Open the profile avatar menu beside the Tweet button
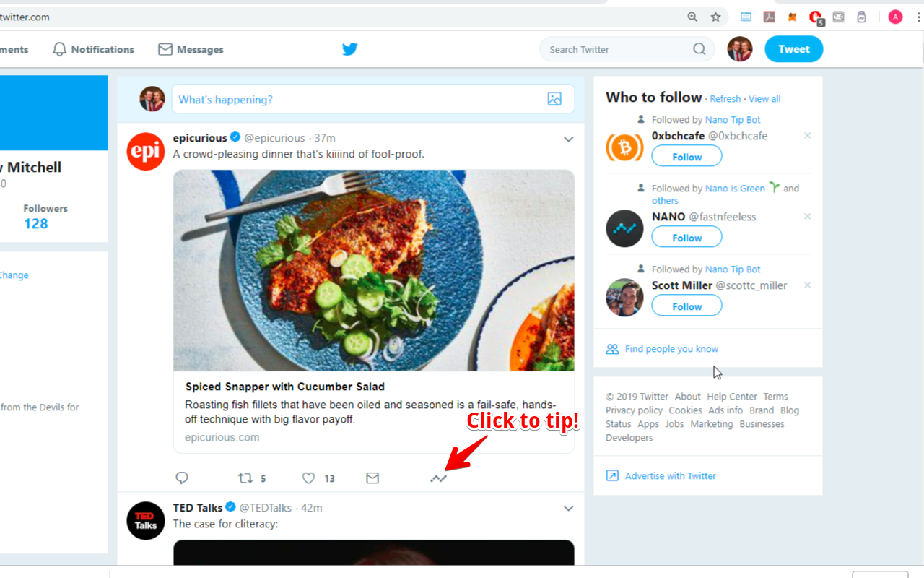Screen dimensions: 924x578 point(739,49)
